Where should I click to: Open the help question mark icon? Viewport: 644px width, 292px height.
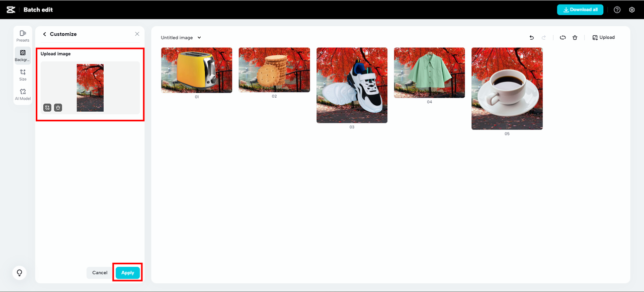click(617, 10)
